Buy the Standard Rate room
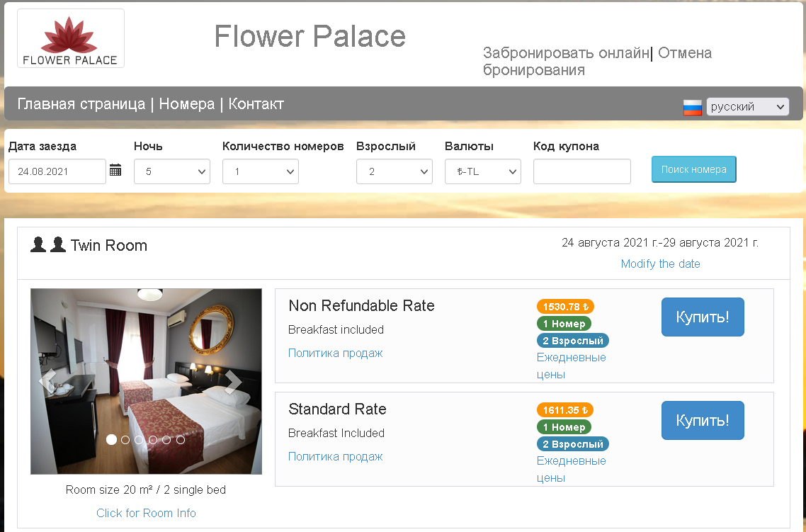Screen dimensions: 806x532 [x=702, y=420]
